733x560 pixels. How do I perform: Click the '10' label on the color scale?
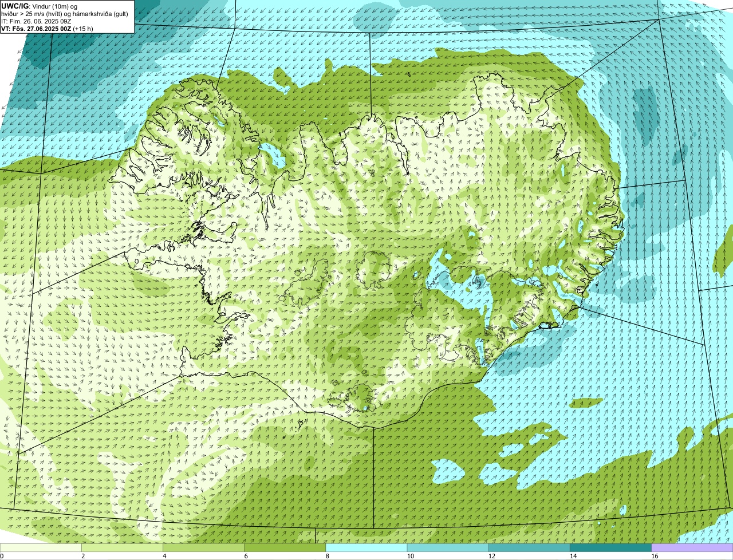click(x=411, y=556)
